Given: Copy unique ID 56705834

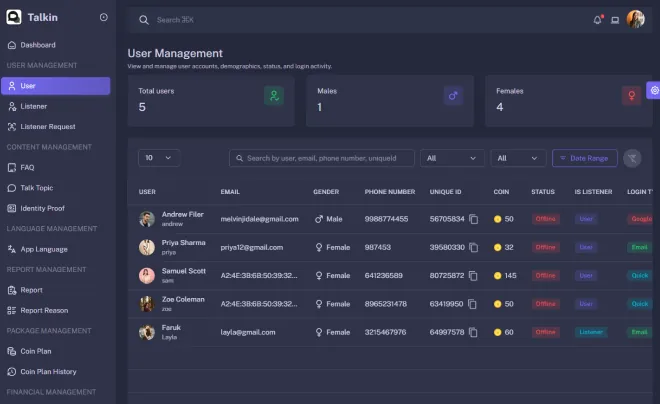Looking at the screenshot, I should [474, 219].
